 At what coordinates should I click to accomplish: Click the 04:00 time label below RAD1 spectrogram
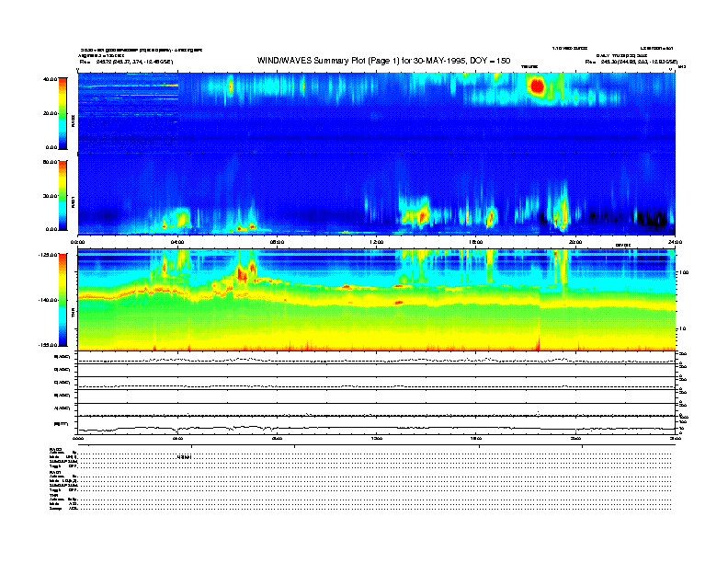click(x=177, y=242)
